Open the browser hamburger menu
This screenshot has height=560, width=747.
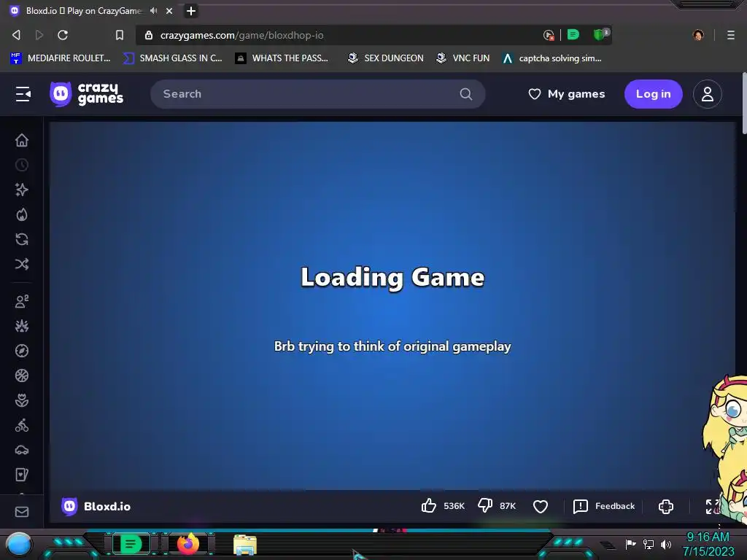coord(731,35)
